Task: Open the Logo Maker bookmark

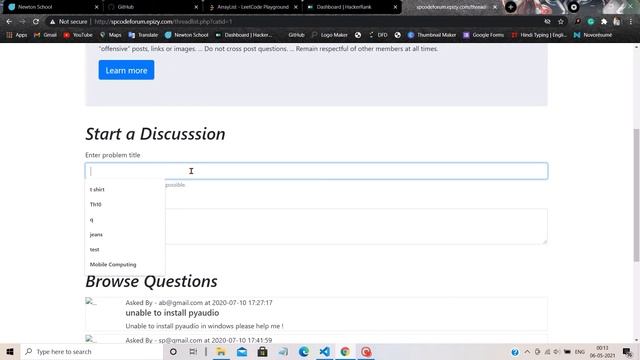Action: tap(330, 35)
